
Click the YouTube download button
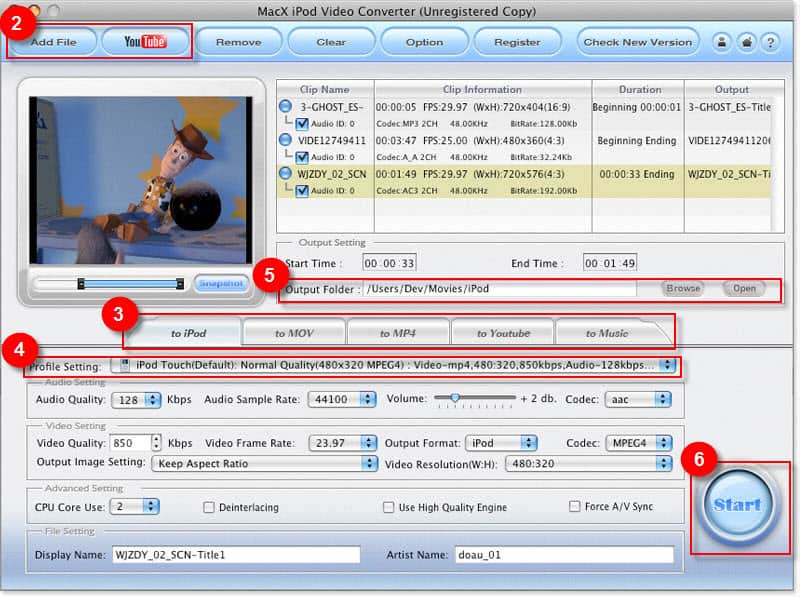(145, 42)
